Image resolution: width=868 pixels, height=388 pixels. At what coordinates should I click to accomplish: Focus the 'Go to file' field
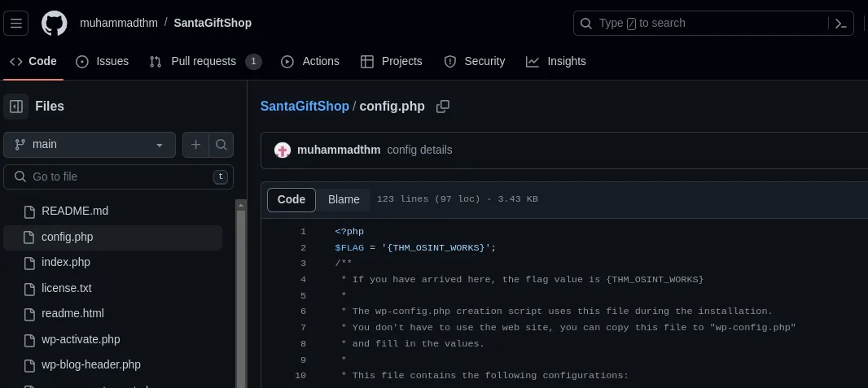coord(118,177)
